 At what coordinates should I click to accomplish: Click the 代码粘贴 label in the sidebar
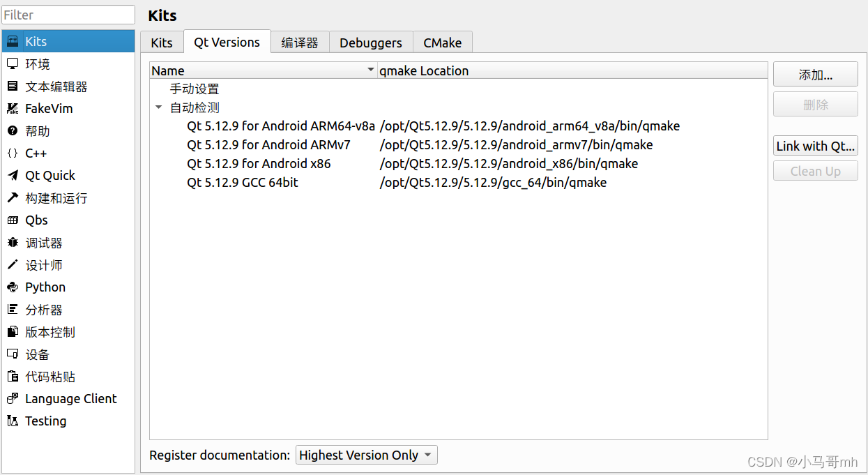50,377
